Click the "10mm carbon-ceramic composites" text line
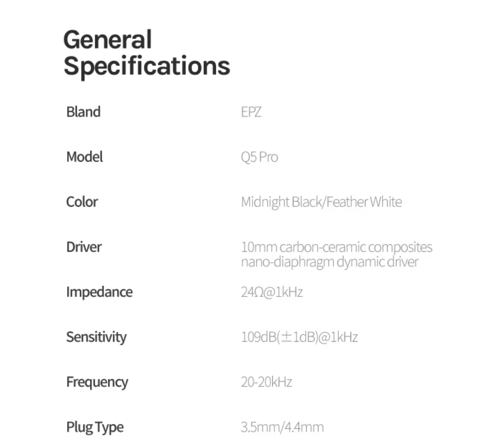504x448 pixels. tap(336, 247)
